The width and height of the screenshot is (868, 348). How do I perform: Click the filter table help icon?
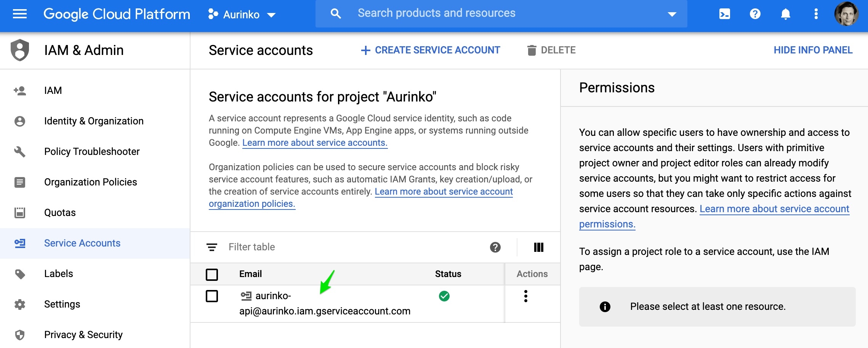[x=495, y=247]
